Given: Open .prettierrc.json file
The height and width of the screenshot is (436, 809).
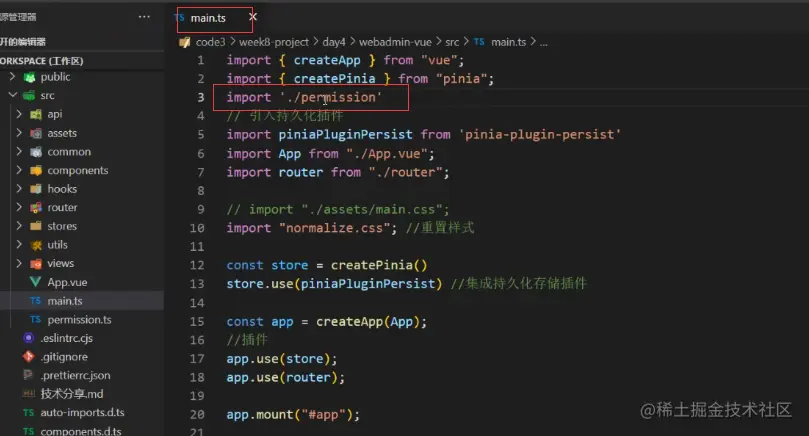Looking at the screenshot, I should click(x=75, y=376).
